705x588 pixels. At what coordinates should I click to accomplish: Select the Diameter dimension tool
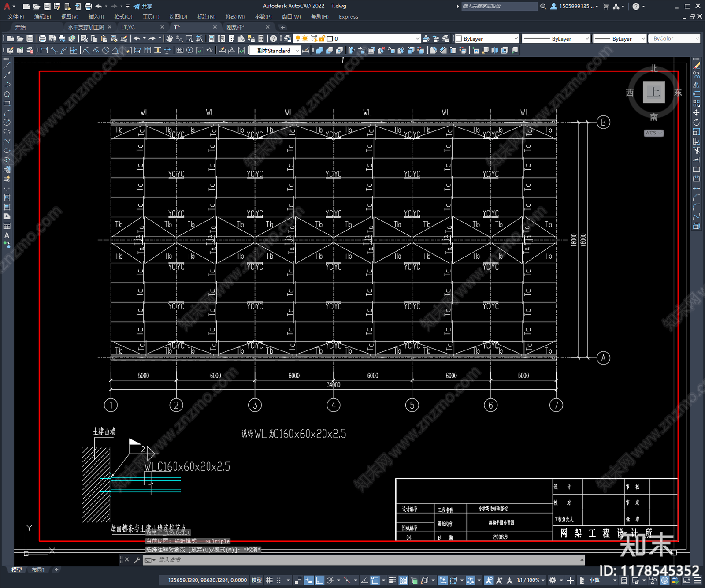[x=106, y=50]
